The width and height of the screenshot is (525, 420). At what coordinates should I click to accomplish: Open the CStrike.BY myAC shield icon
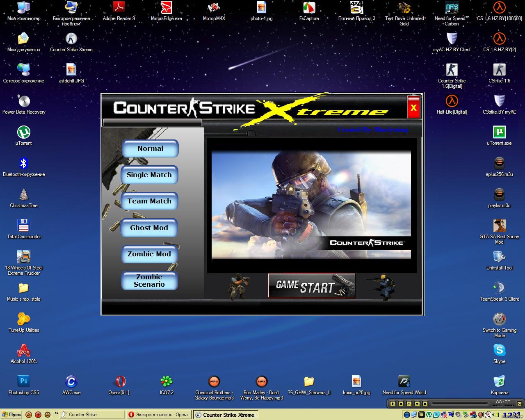click(x=500, y=105)
